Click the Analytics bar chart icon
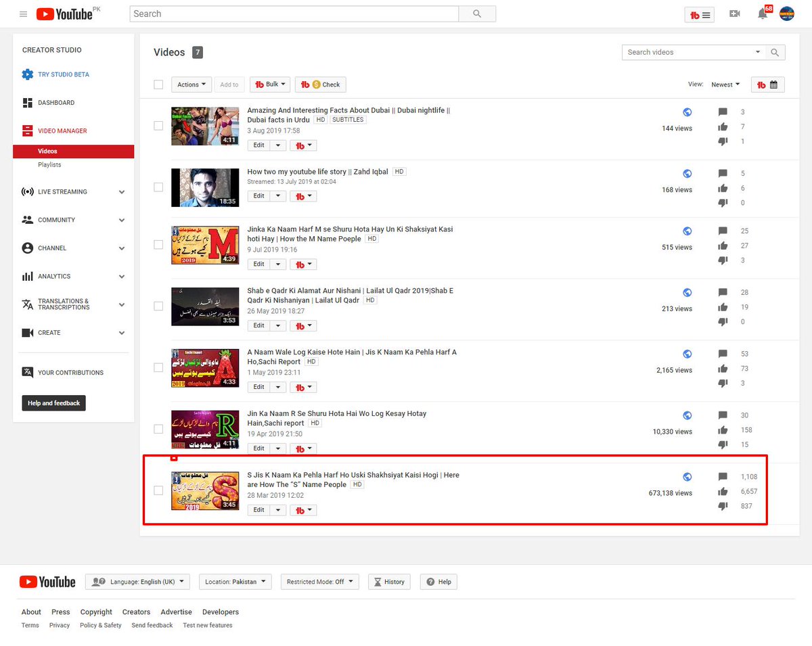 [x=27, y=276]
